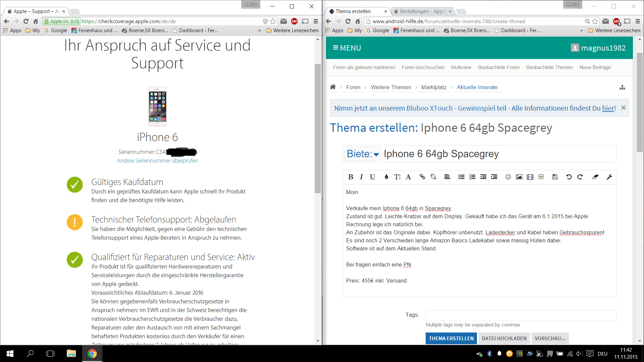Click into the Tags input field

coord(521,315)
